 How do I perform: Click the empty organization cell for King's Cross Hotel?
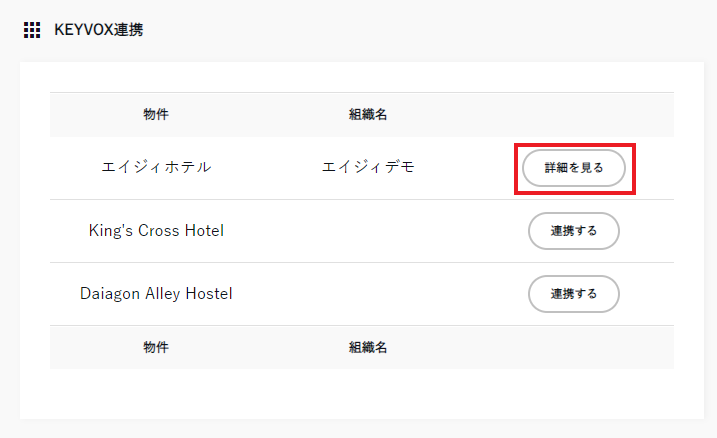[x=368, y=231]
